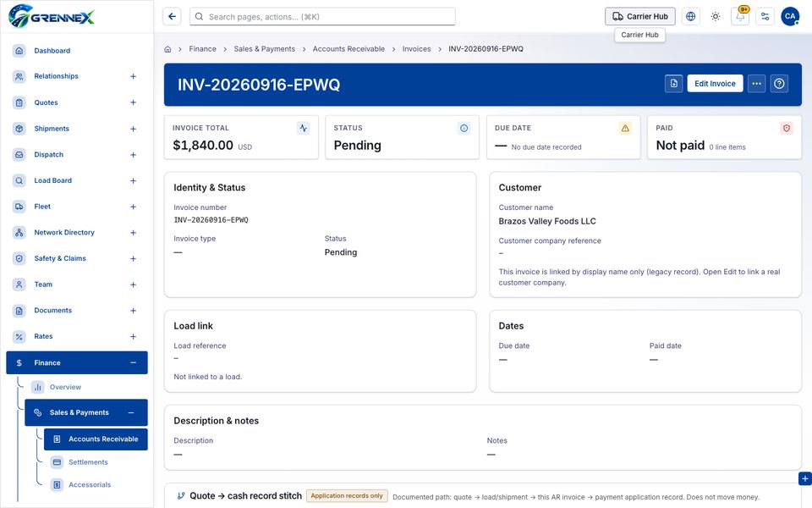
Task: Open Settlements in the sidebar
Action: point(88,462)
